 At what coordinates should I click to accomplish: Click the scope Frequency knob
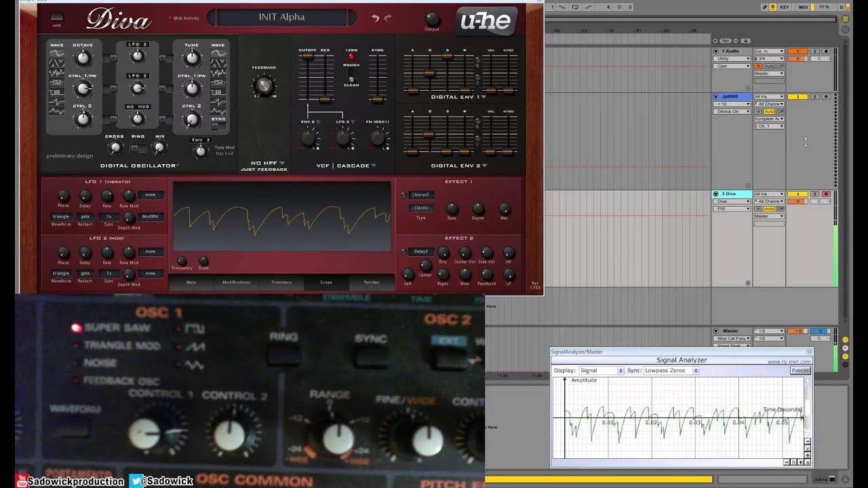click(182, 260)
